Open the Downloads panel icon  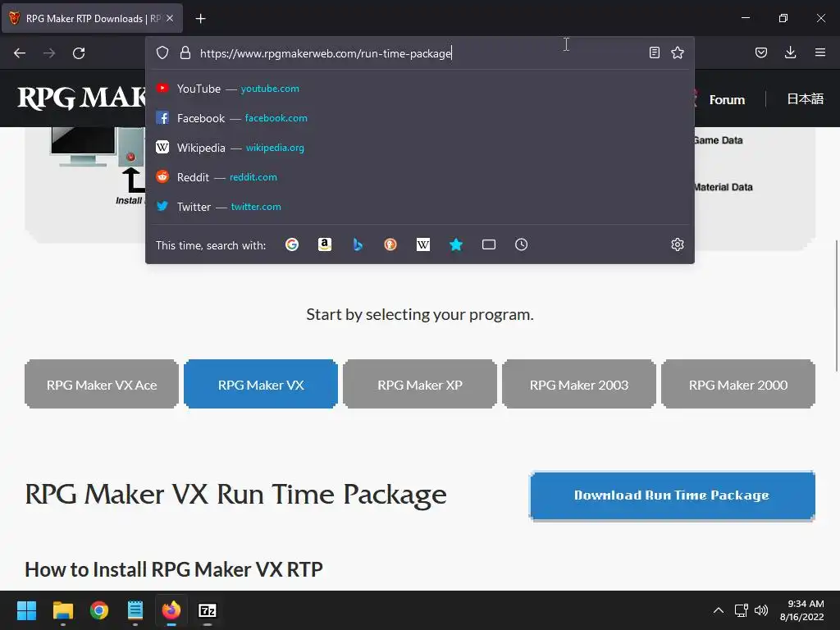click(x=790, y=52)
